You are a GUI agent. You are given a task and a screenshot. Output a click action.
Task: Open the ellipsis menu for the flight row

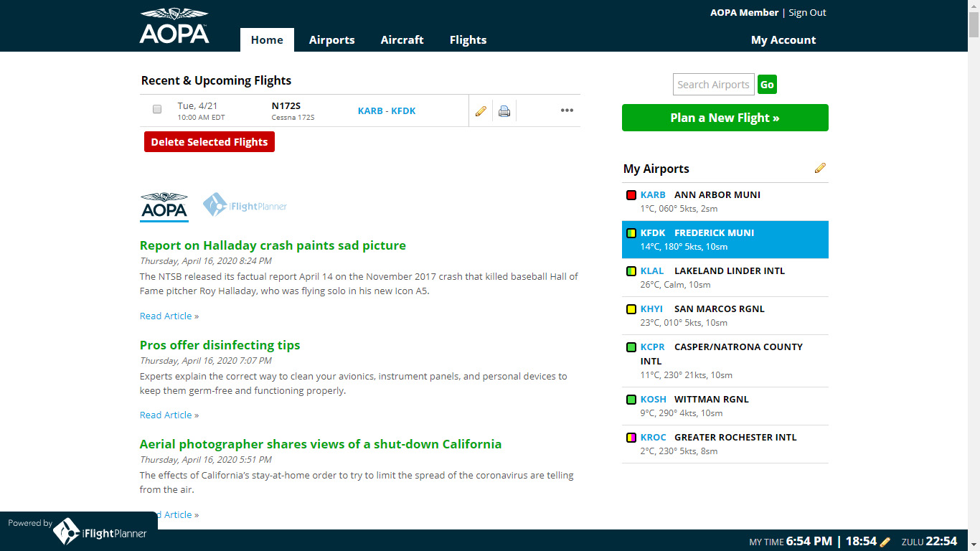567,110
